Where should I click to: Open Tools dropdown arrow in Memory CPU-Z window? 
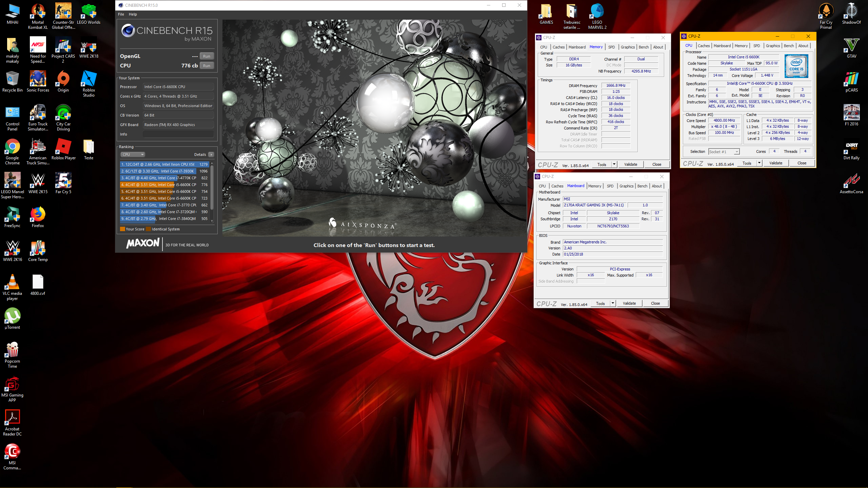point(614,164)
